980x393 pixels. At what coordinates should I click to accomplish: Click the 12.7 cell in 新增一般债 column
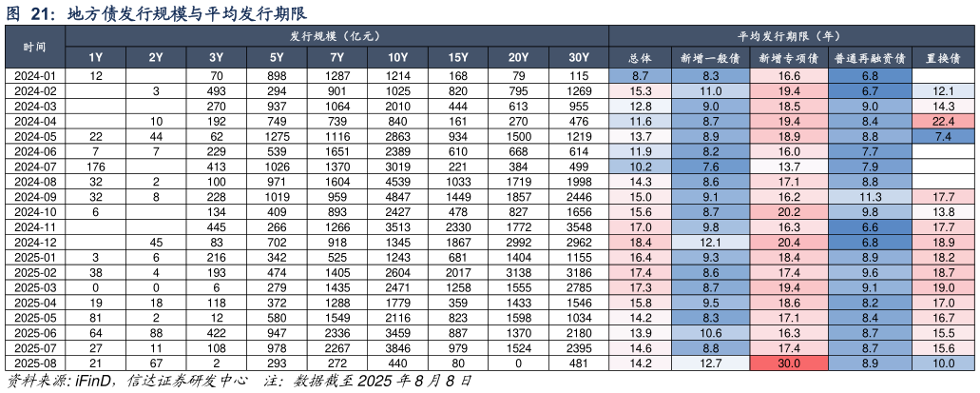pyautogui.click(x=710, y=364)
